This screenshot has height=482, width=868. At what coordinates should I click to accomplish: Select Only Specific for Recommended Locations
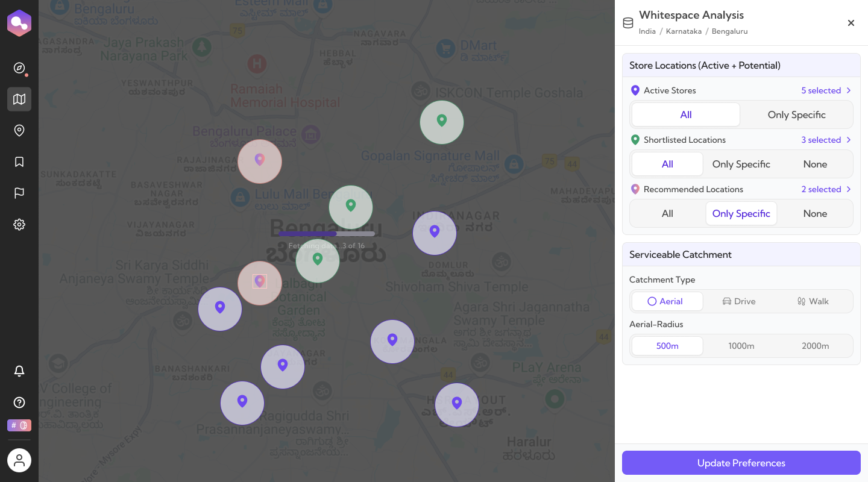[x=741, y=213]
